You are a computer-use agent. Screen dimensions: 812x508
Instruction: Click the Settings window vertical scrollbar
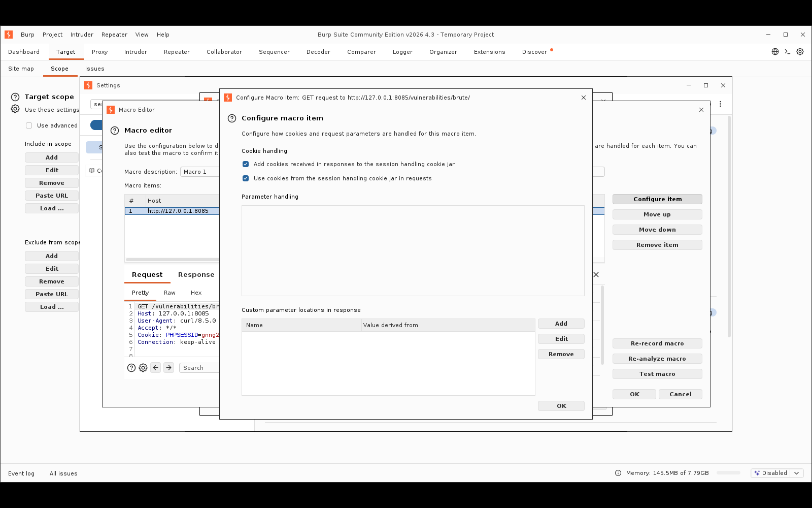point(729,226)
